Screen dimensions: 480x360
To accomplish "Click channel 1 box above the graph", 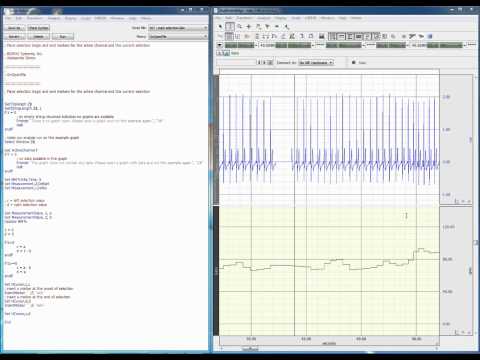I will [x=220, y=53].
